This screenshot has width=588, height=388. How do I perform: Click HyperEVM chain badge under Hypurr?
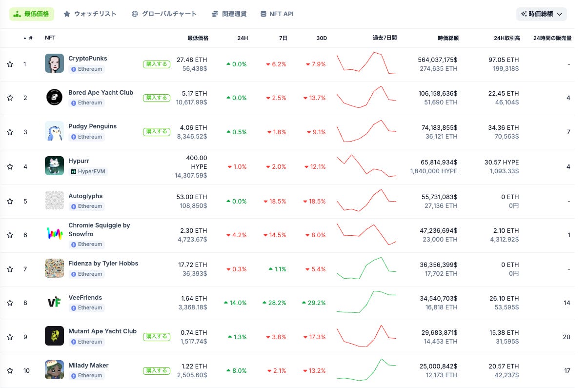tap(88, 172)
